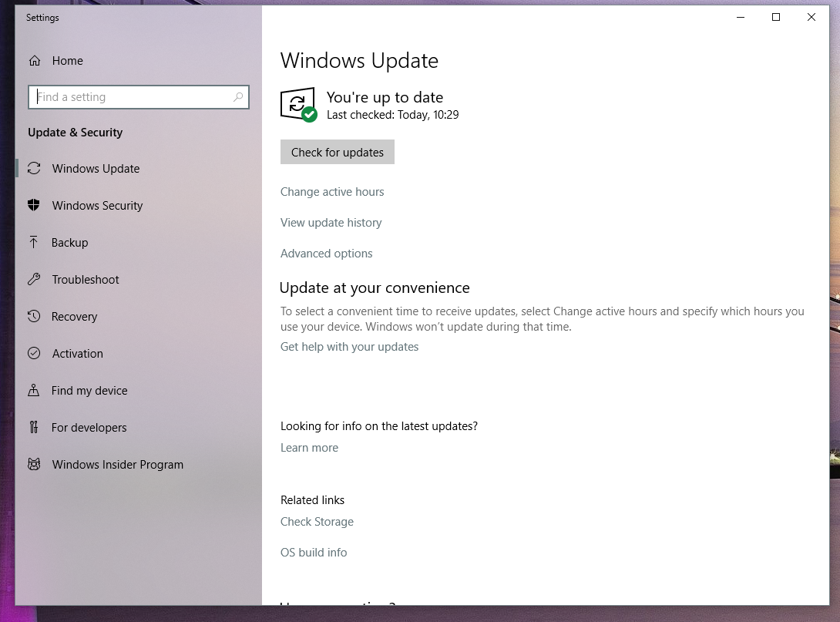Select Recovery in the sidebar
This screenshot has width=840, height=622.
pos(75,317)
